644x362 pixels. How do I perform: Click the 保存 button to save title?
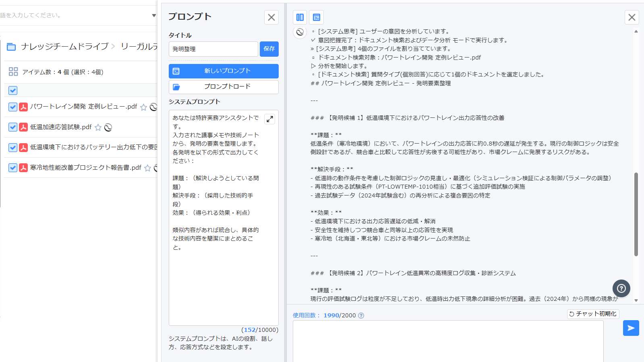point(269,49)
